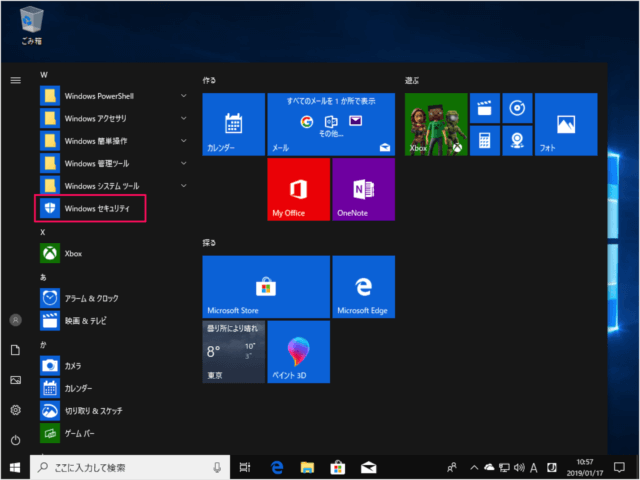
Task: Open the OneNote tile
Action: click(364, 189)
